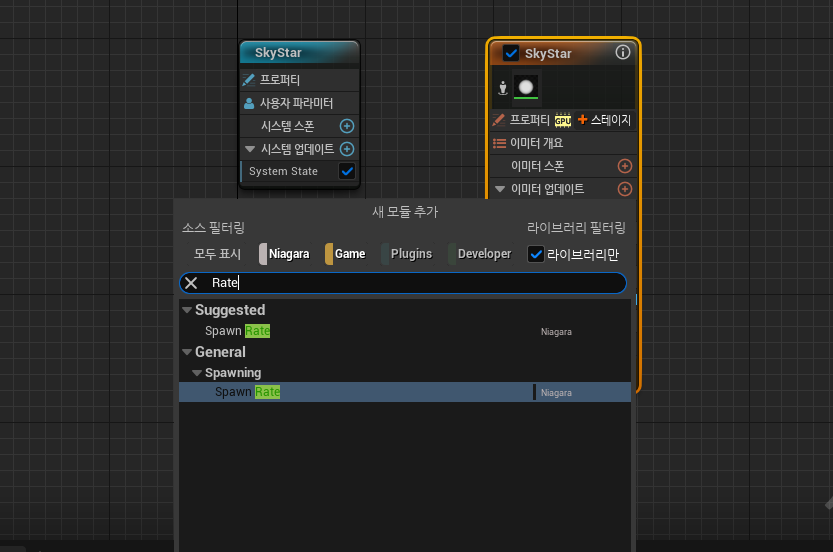
Task: Open the 이미터 개요 list icon row
Action: coord(563,143)
